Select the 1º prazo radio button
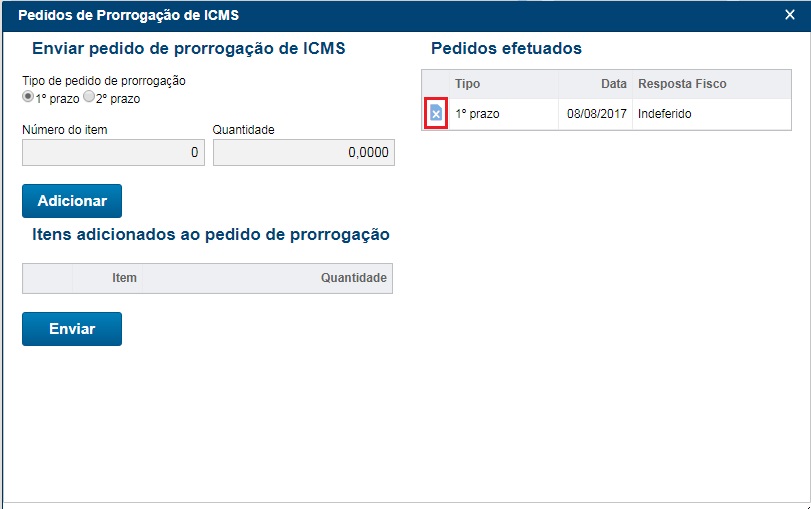Screen dimensions: 811x509 (x=29, y=98)
